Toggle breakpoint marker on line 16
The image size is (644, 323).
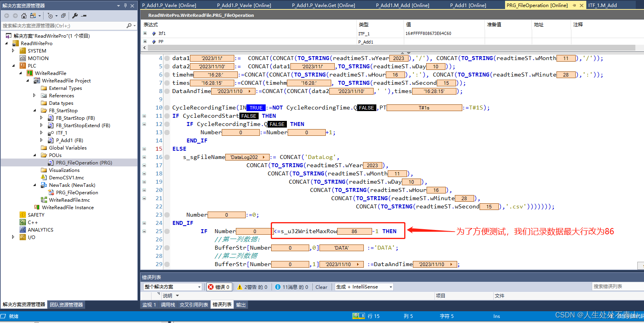tap(167, 157)
